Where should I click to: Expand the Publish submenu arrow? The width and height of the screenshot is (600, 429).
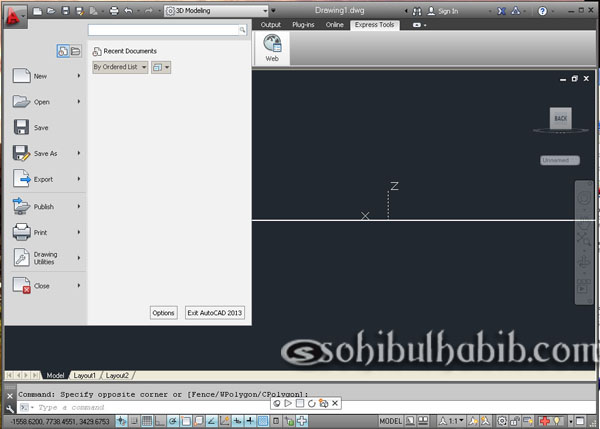click(79, 206)
